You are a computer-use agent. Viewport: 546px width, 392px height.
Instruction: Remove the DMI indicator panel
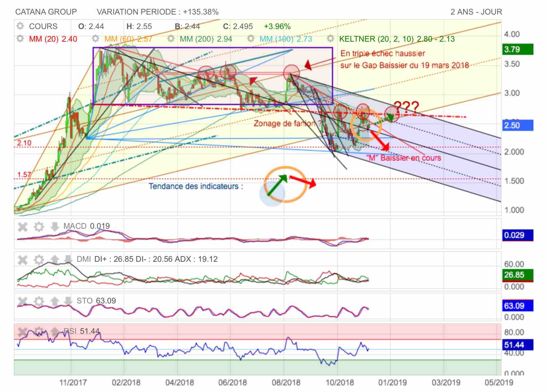[22, 260]
